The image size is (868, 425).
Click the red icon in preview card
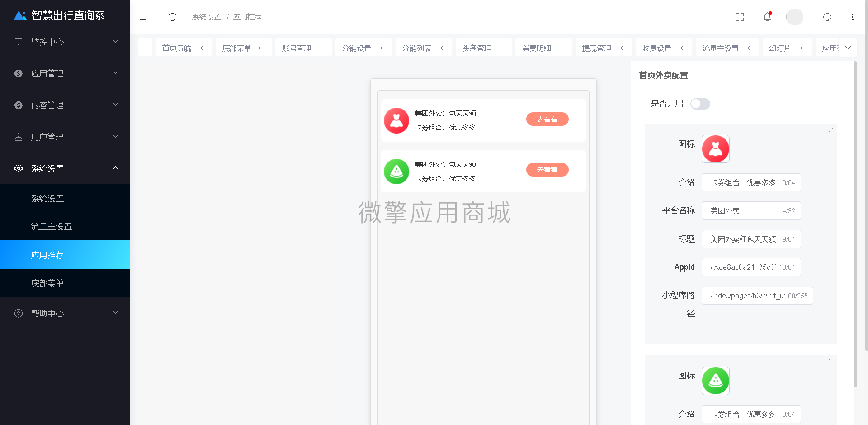click(396, 120)
